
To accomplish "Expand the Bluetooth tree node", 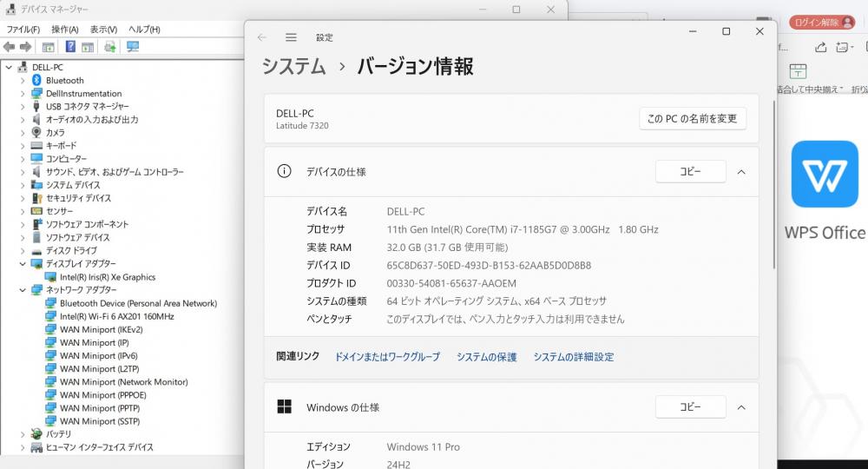I will tap(23, 80).
